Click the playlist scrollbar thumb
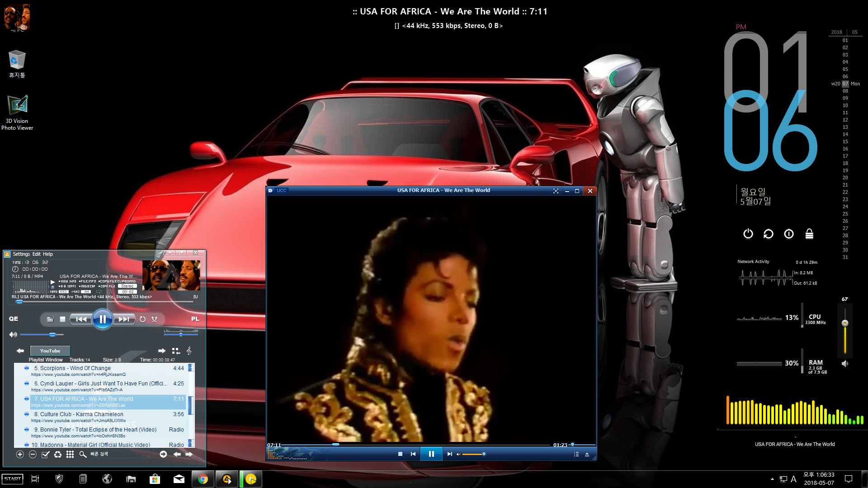 tap(191, 405)
